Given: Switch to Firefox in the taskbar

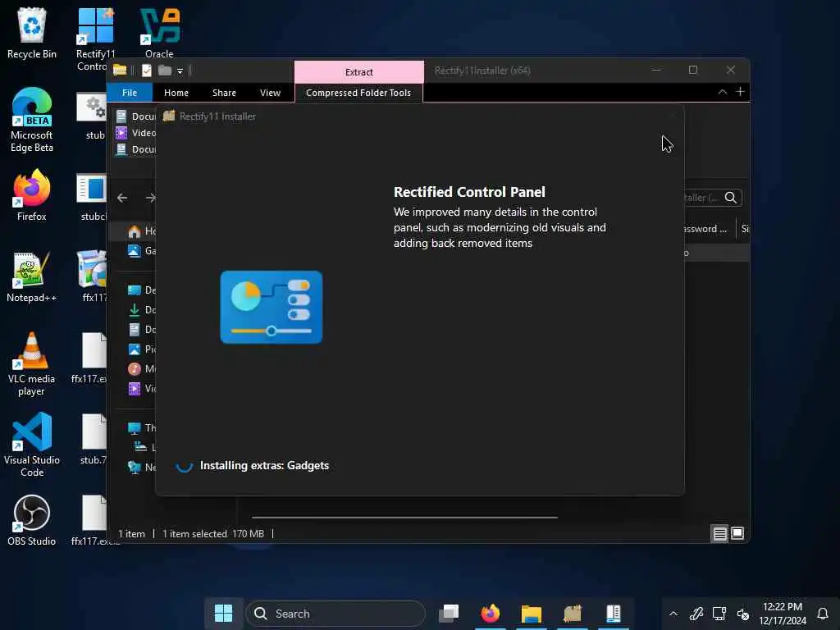Looking at the screenshot, I should 491,614.
